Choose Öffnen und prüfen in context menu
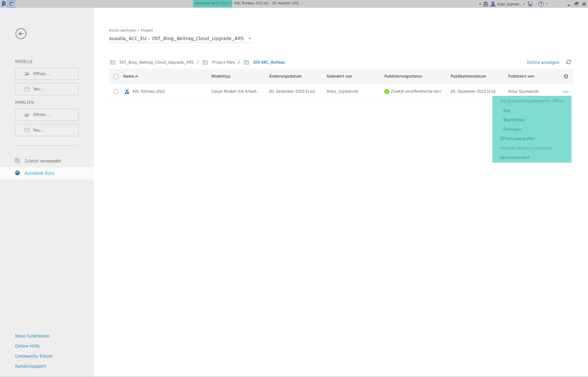 point(517,139)
